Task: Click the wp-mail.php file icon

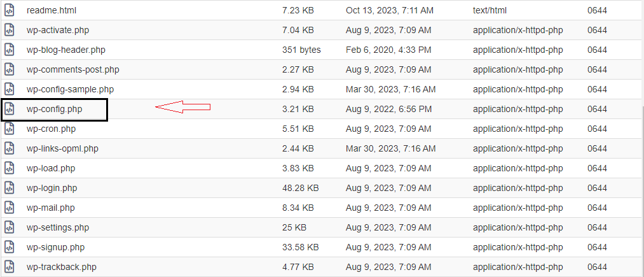Action: click(x=9, y=208)
